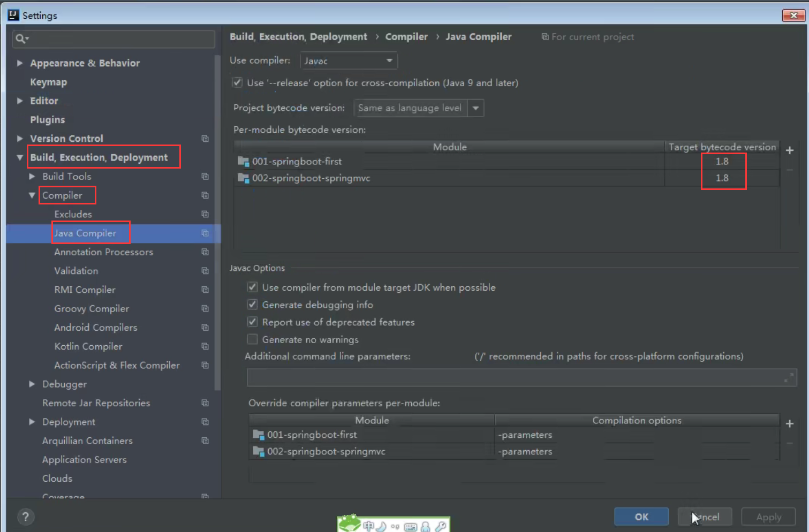Expand the Version Control section

pyautogui.click(x=20, y=139)
